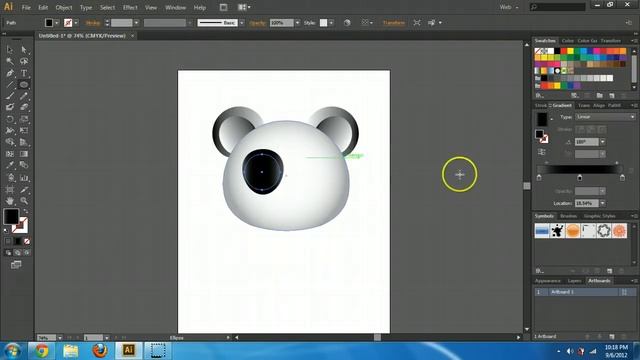Select the Direct Selection tool
Image resolution: width=640 pixels, height=360 pixels.
[24, 50]
